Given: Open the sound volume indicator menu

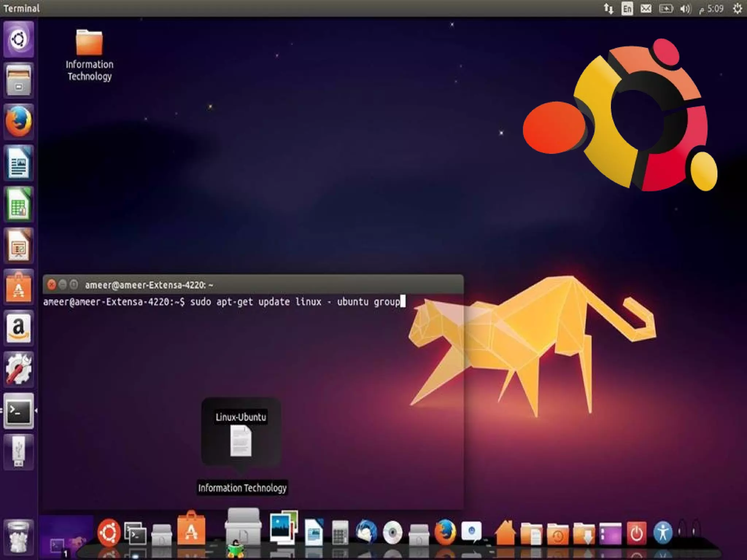Looking at the screenshot, I should (x=685, y=8).
